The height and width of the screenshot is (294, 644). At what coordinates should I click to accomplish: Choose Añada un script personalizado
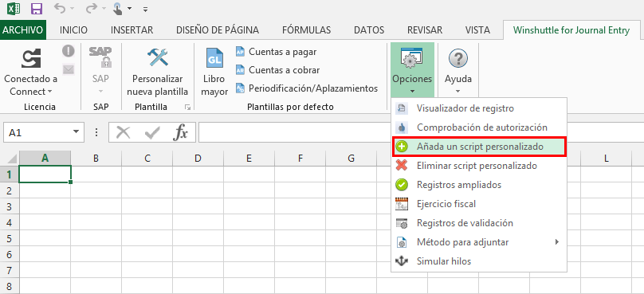[x=479, y=147]
